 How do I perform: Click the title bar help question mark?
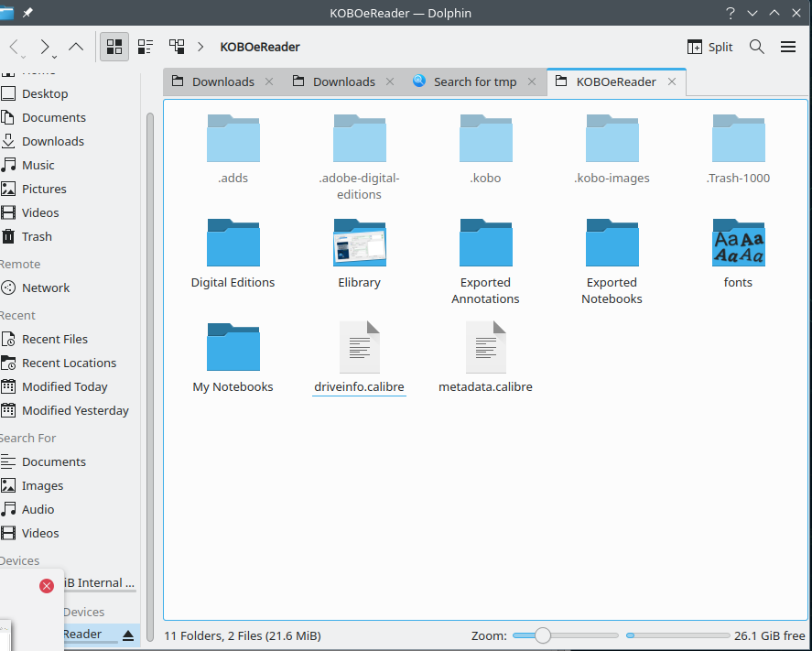tap(731, 13)
